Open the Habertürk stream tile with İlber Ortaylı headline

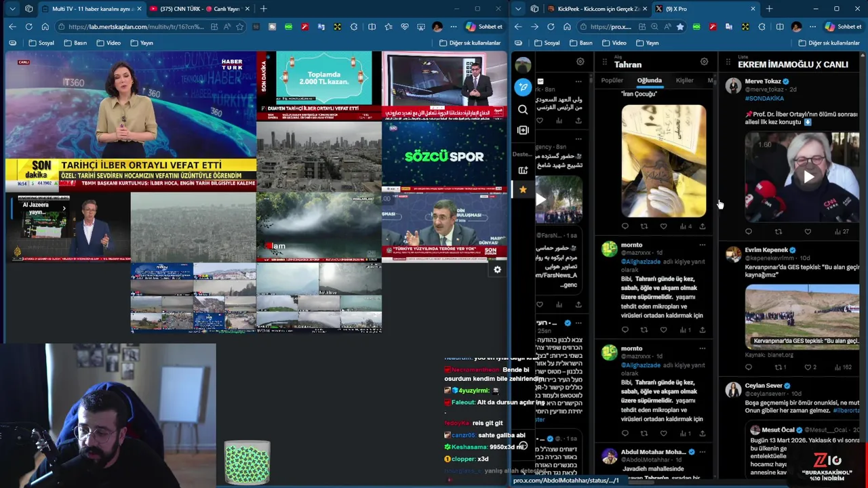pyautogui.click(x=131, y=121)
